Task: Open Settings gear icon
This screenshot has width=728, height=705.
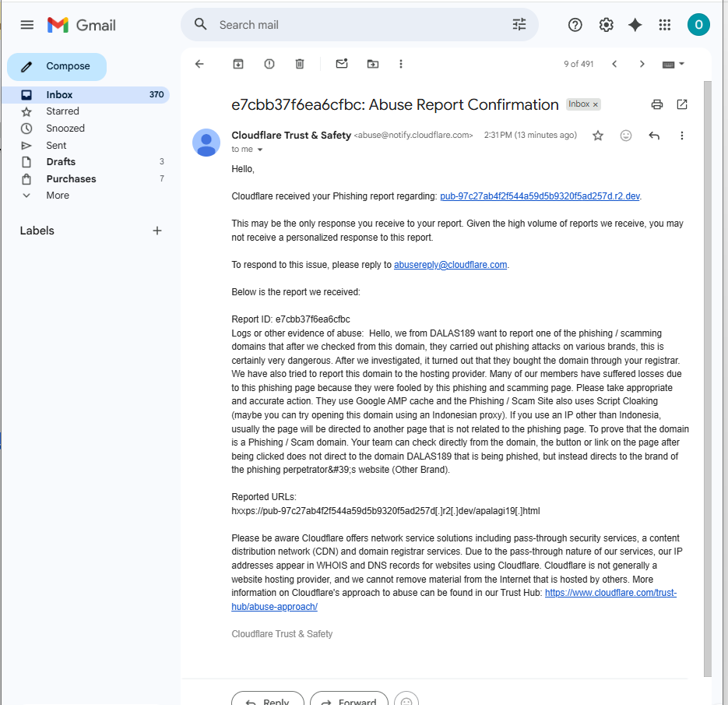Action: 606,25
